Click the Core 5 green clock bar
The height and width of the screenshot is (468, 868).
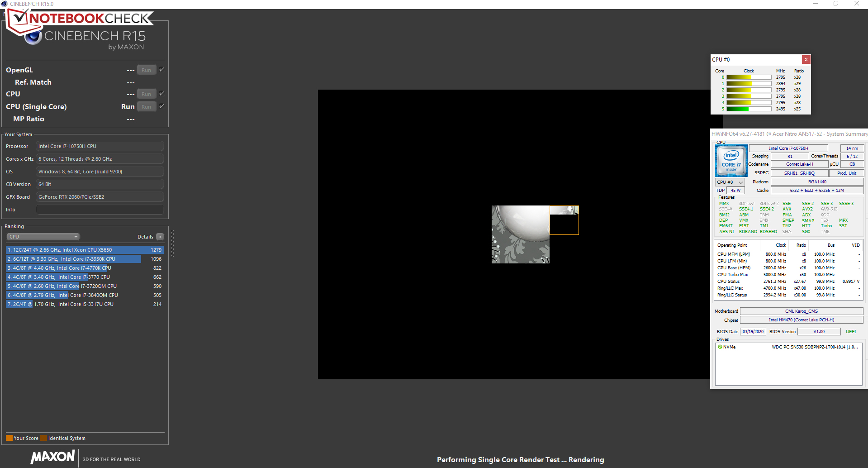pos(749,109)
